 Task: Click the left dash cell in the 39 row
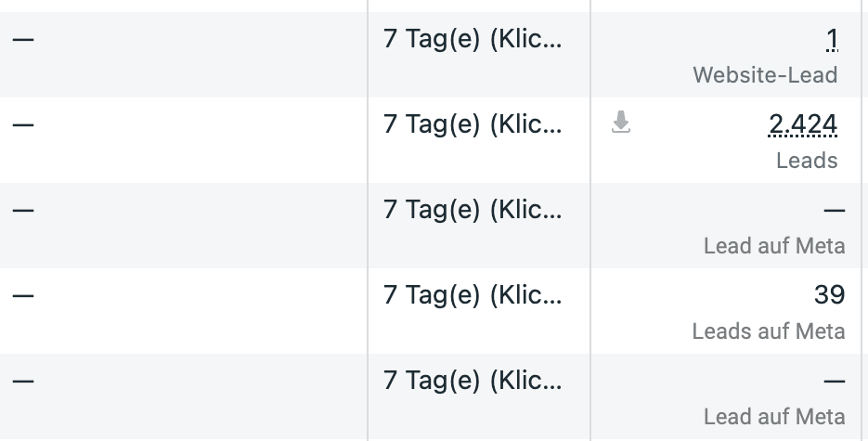click(23, 295)
